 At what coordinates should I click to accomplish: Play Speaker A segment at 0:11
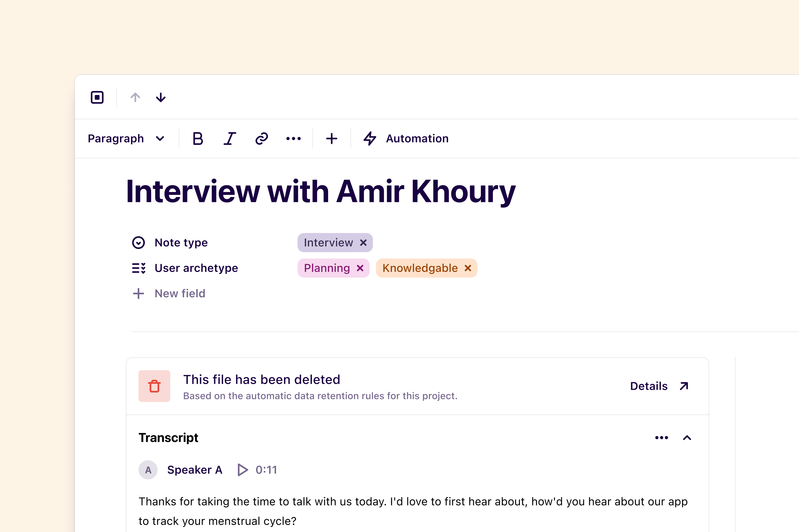[243, 470]
